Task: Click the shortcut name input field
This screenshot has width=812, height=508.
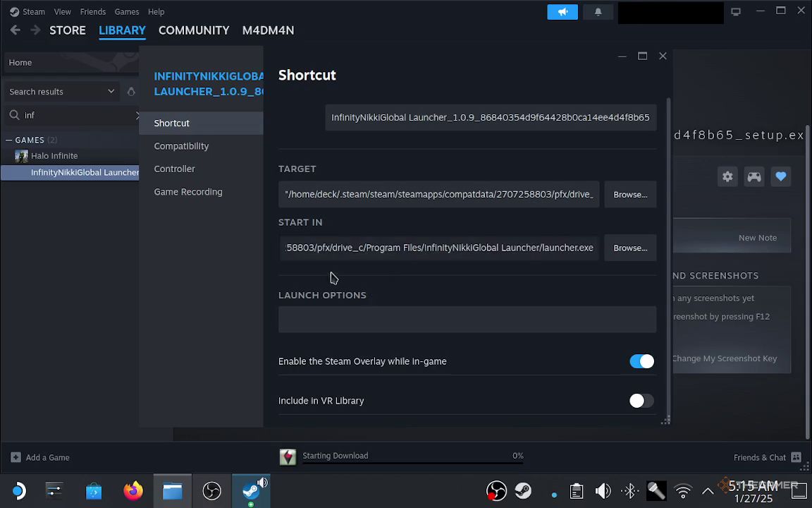Action: [x=491, y=118]
